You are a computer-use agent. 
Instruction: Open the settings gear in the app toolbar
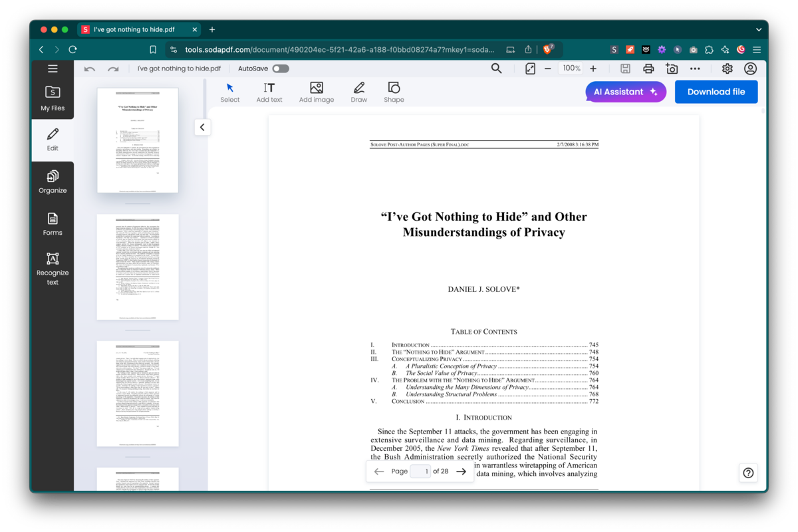tap(728, 68)
